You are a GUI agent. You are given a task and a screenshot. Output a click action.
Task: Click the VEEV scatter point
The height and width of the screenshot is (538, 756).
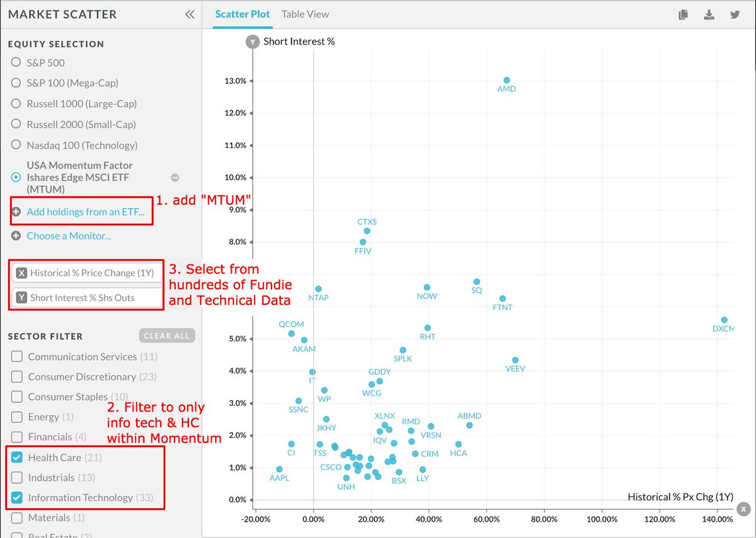(x=515, y=360)
